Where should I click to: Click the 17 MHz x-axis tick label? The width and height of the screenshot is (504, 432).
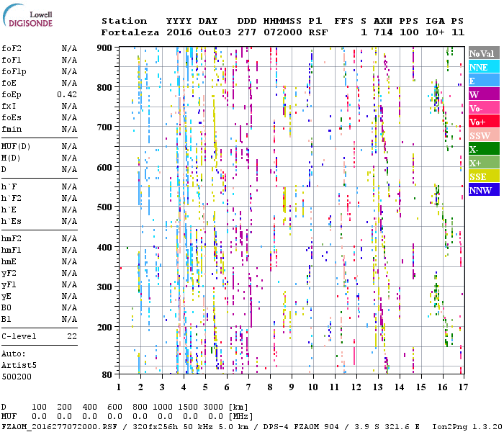coord(463,387)
